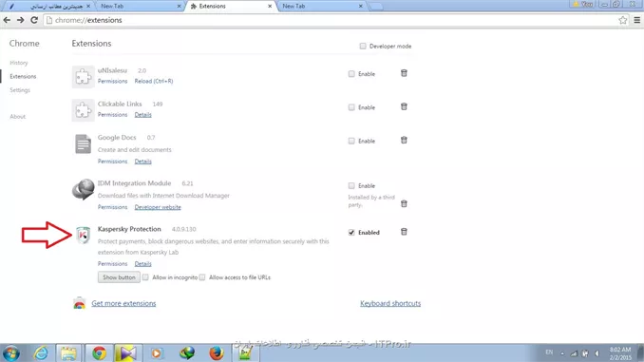Screen dimensions: 644x362
Task: Select the Extensions tab
Action: 230,6
